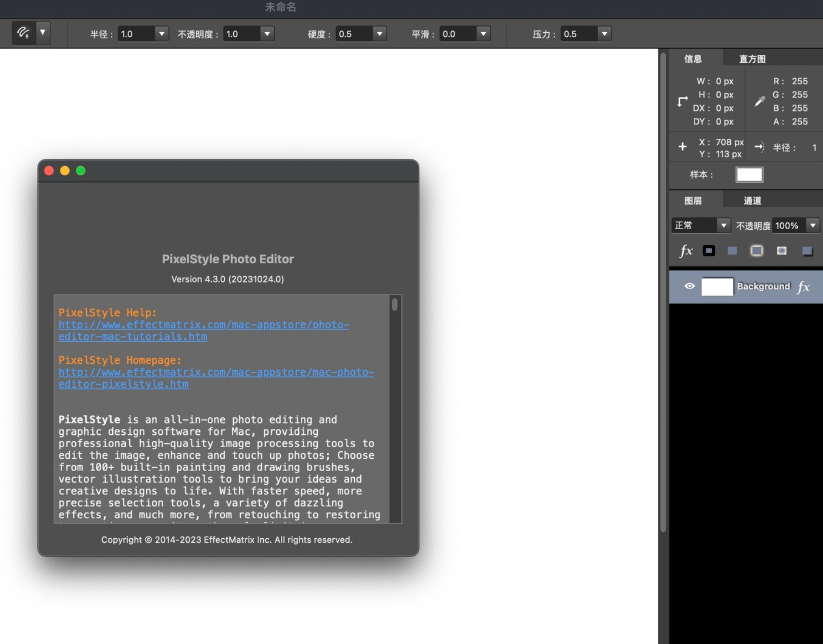The height and width of the screenshot is (644, 823).
Task: Apply the flat blue fill layer effect icon
Action: pyautogui.click(x=732, y=251)
